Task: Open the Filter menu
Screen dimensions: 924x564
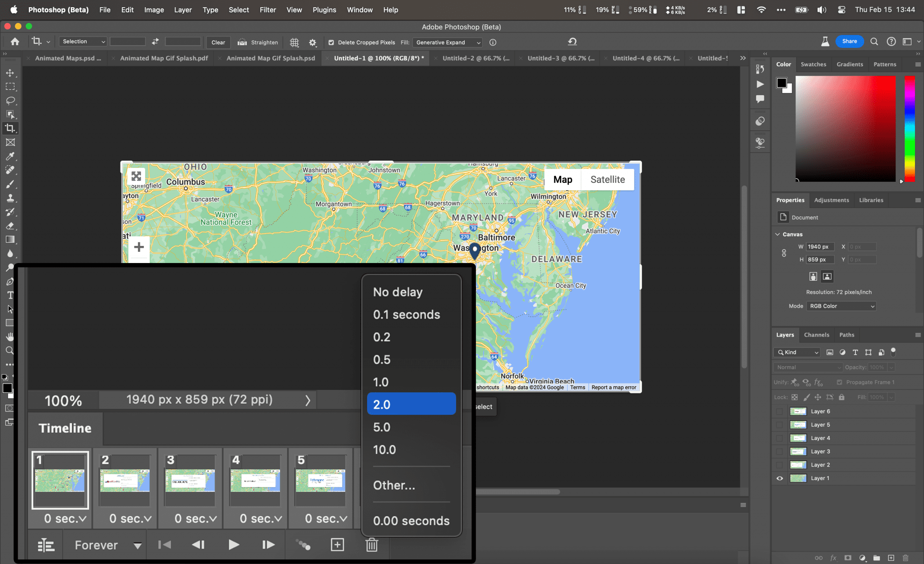Action: tap(268, 9)
